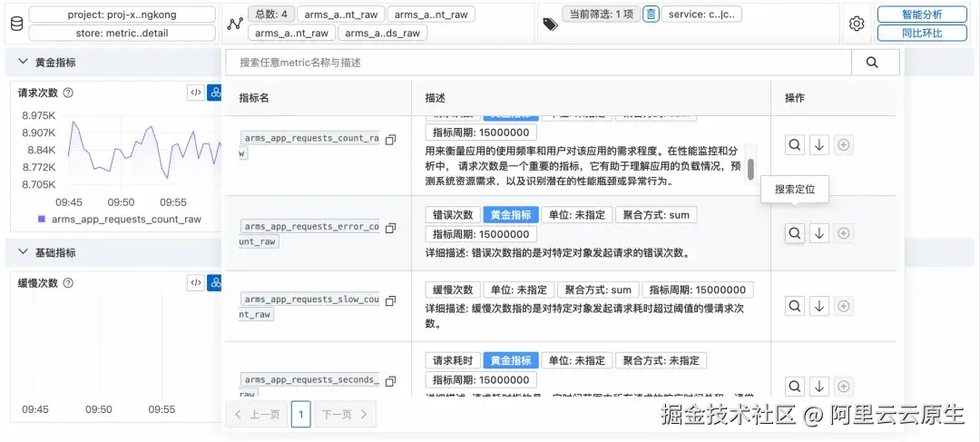
Task: Click the 聚合方式: 未指定 tag
Action: click(661, 360)
